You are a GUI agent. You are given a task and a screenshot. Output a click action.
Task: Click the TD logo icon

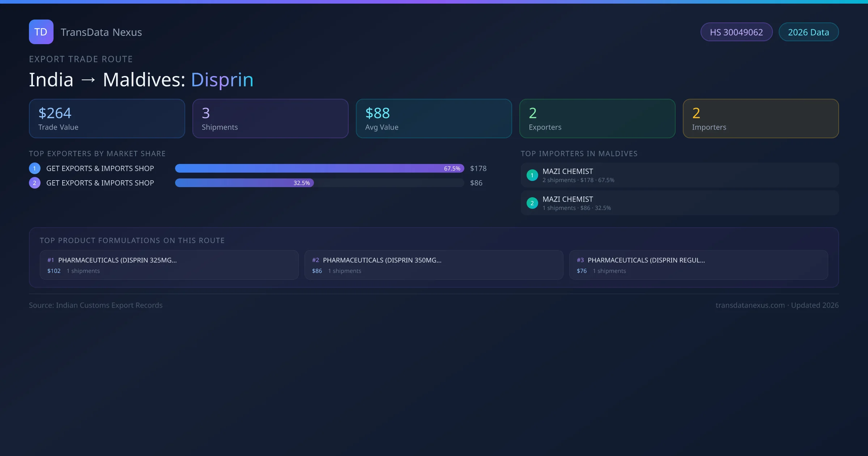(x=41, y=32)
